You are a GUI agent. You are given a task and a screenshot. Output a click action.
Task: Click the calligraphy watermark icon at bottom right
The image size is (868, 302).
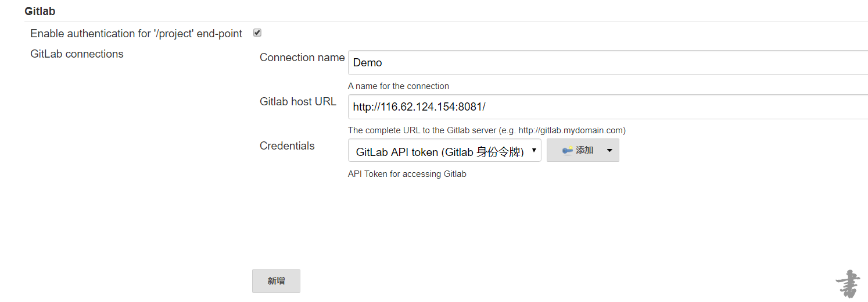click(848, 284)
